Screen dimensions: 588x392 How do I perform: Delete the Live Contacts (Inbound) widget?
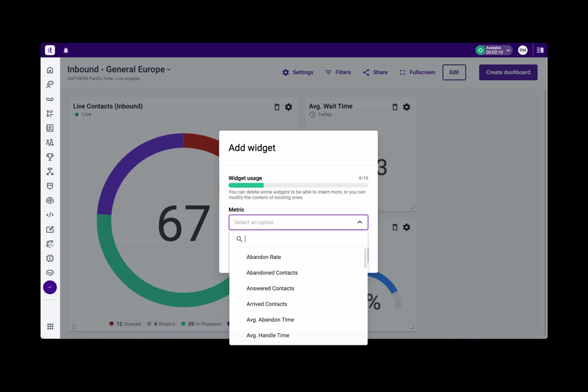tap(277, 107)
